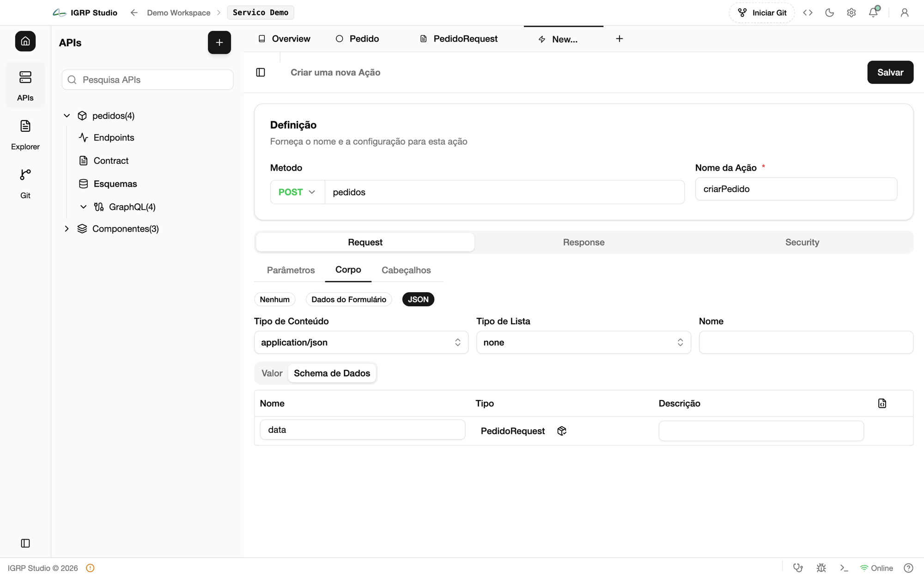Click the cube icon next to PedidoRequest type
This screenshot has height=578, width=924.
click(x=562, y=431)
